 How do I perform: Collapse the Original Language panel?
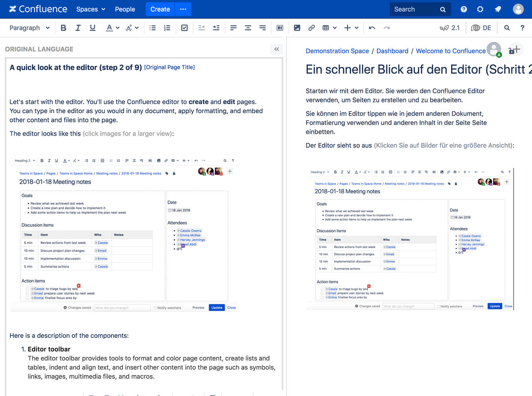277,49
